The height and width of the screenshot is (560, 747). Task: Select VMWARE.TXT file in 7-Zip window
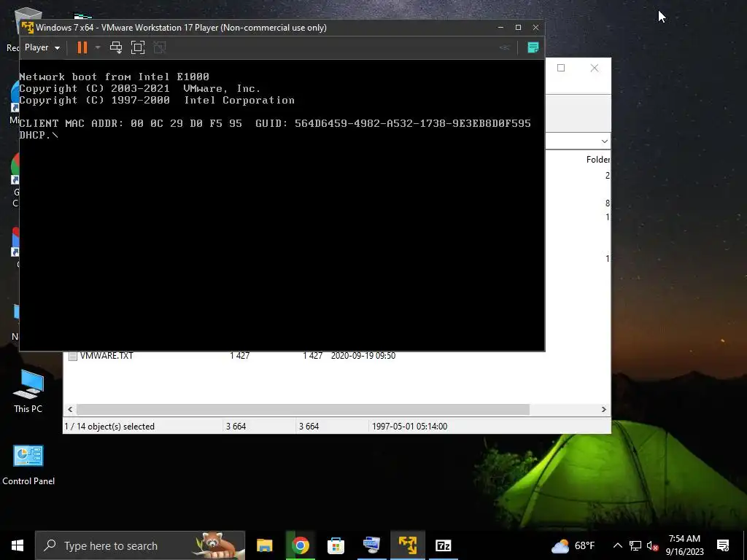coord(107,356)
